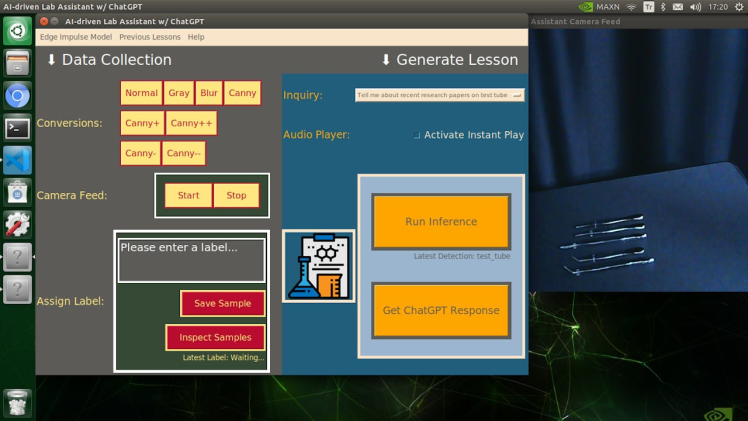Select the Canny- conversion button
The width and height of the screenshot is (748, 421).
click(140, 153)
